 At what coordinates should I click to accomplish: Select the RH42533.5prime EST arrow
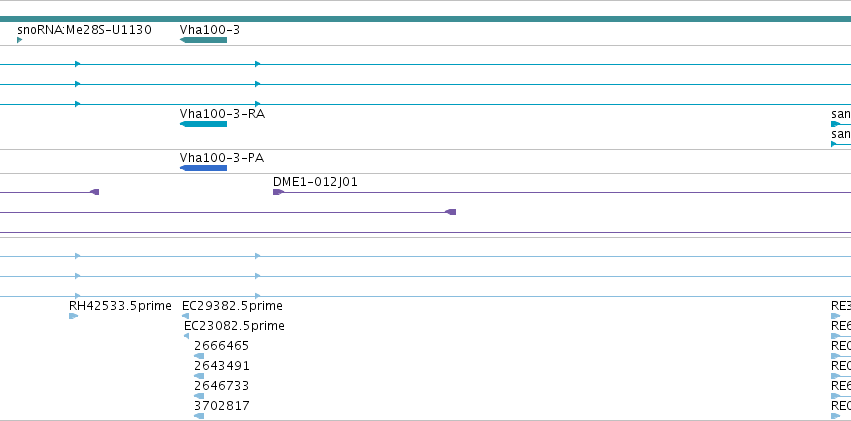point(73,316)
